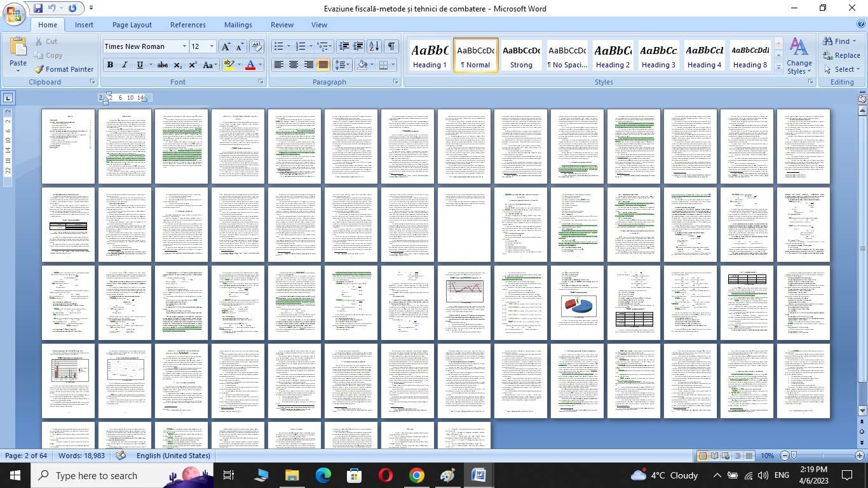Copy the selection
This screenshot has width=868, height=488.
coord(48,55)
